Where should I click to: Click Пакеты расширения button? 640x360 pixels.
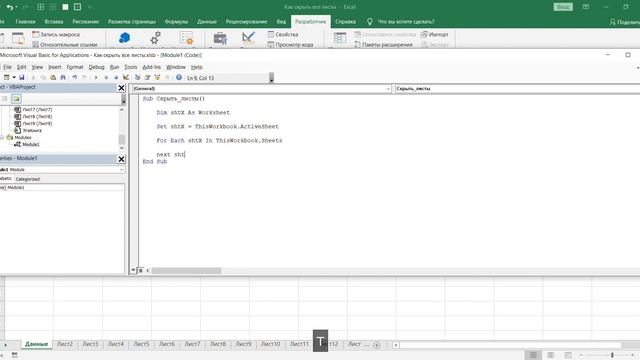[383, 44]
